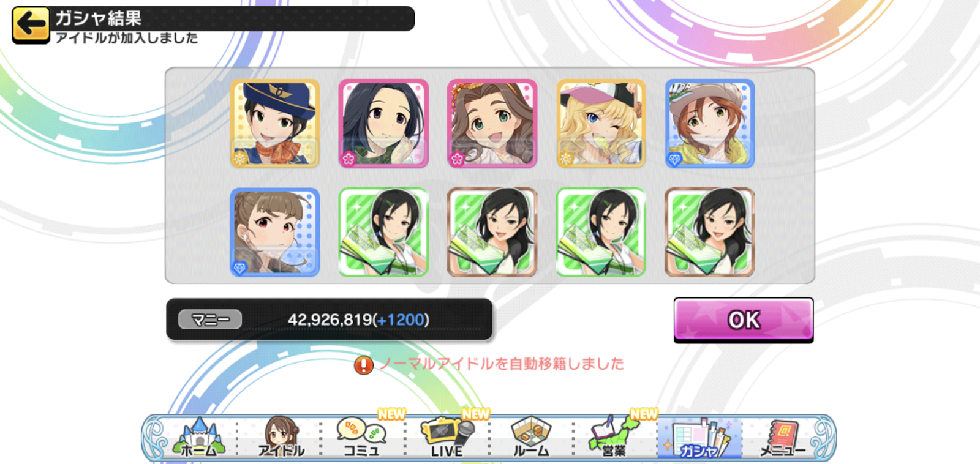View the winking blonde idol with cap
The height and width of the screenshot is (464, 980).
[601, 124]
